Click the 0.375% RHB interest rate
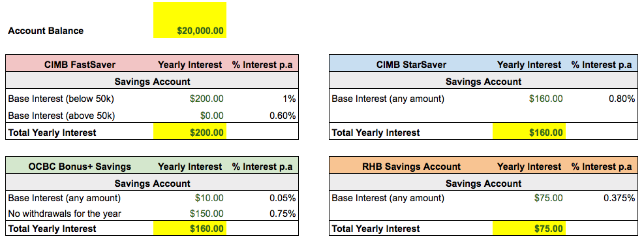Screen dimensions: 644x243 pos(619,198)
